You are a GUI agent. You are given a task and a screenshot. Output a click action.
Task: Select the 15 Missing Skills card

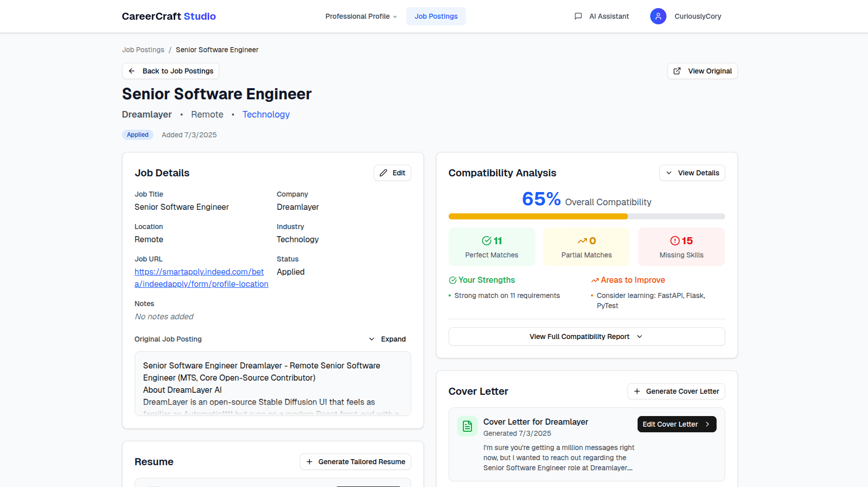(682, 247)
